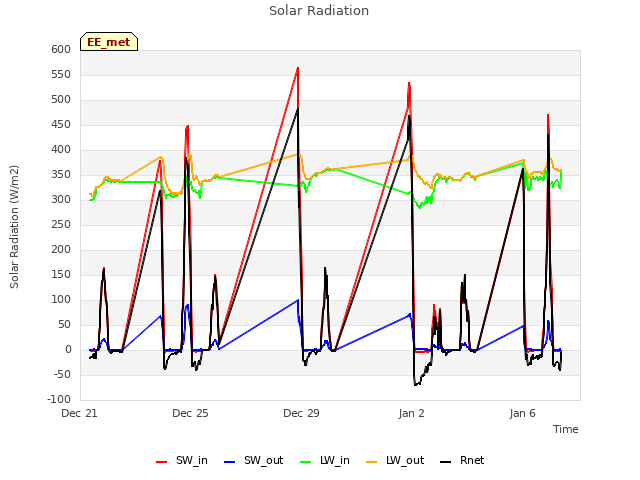Click the 350 y-axis tick label
Viewport: 640px width, 480px height.
61,175
